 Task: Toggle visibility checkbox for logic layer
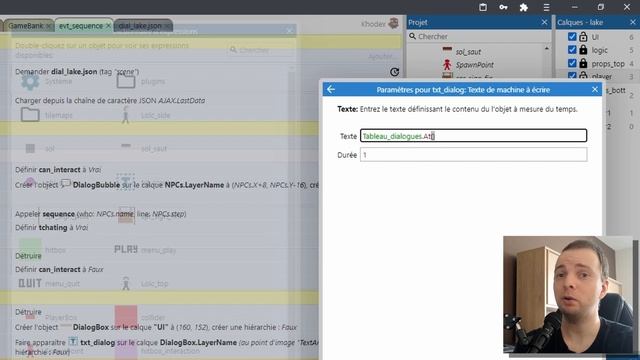[572, 50]
